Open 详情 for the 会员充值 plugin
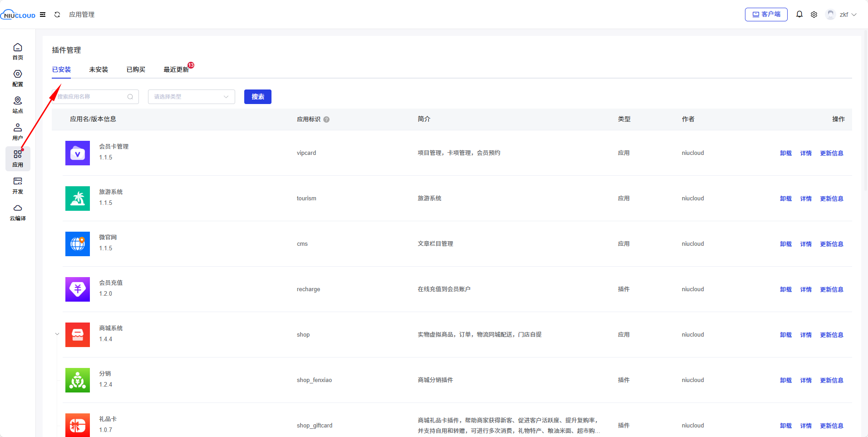 806,289
